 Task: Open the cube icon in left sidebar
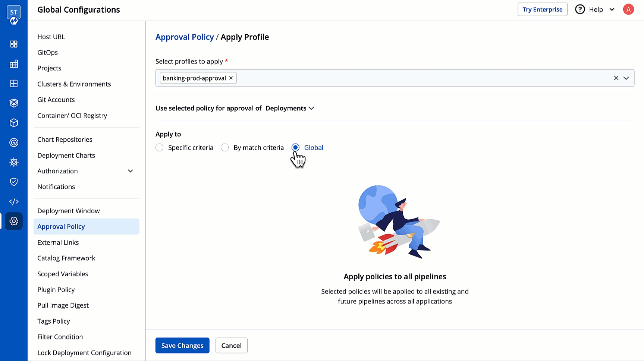pyautogui.click(x=14, y=123)
